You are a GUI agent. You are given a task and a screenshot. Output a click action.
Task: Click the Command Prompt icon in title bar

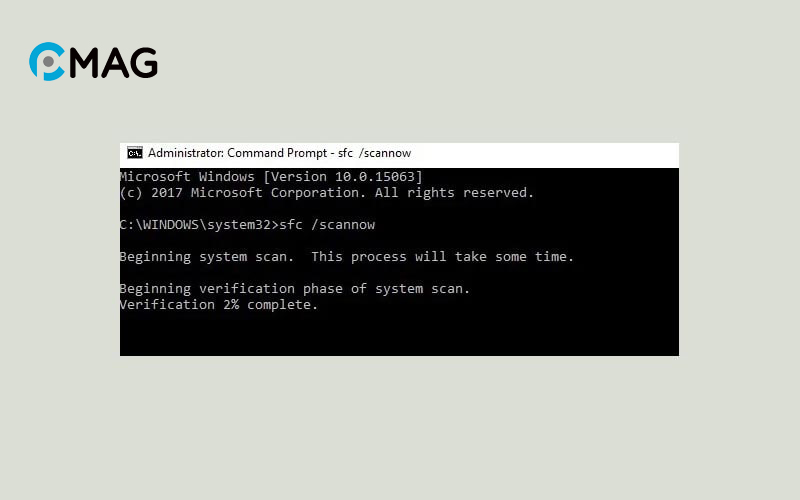[135, 153]
